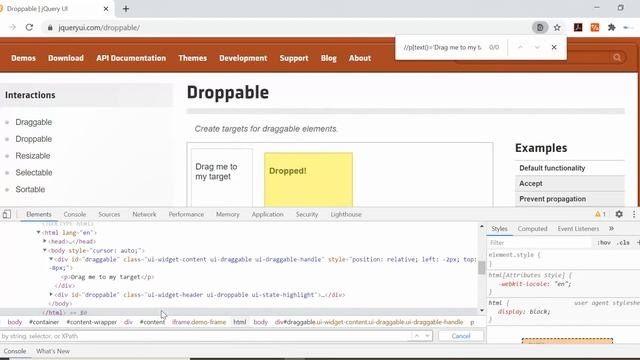The width and height of the screenshot is (640, 360).
Task: Open the Demos menu
Action: coord(23,58)
